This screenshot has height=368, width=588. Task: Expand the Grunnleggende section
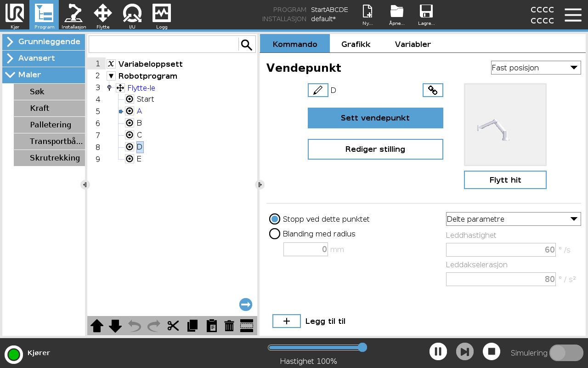[44, 42]
